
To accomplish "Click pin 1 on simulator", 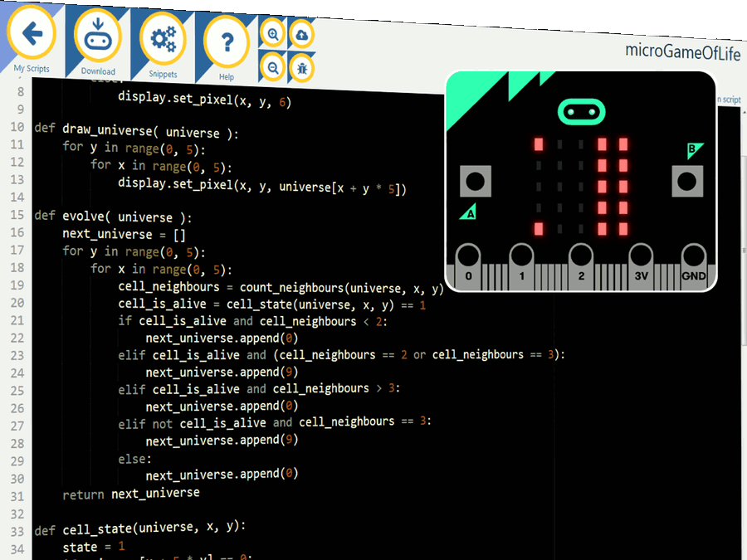I will (x=522, y=266).
